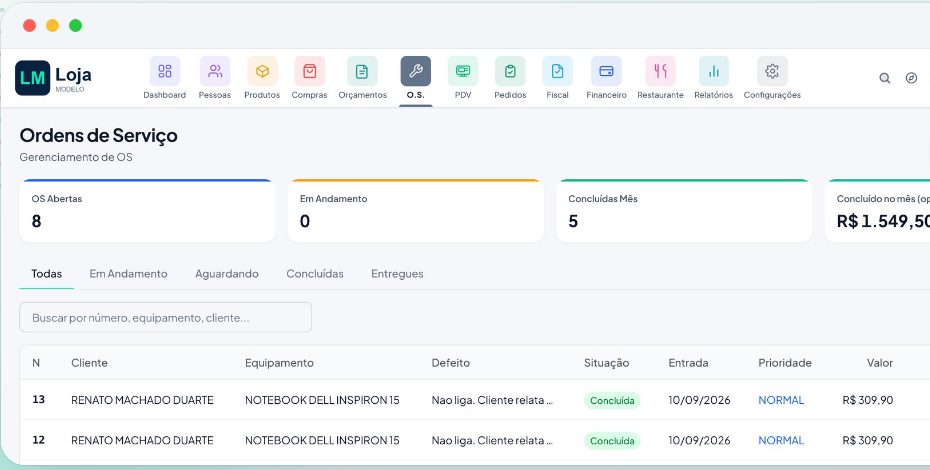930x470 pixels.
Task: Click the Equipamento column header
Action: pyautogui.click(x=279, y=363)
